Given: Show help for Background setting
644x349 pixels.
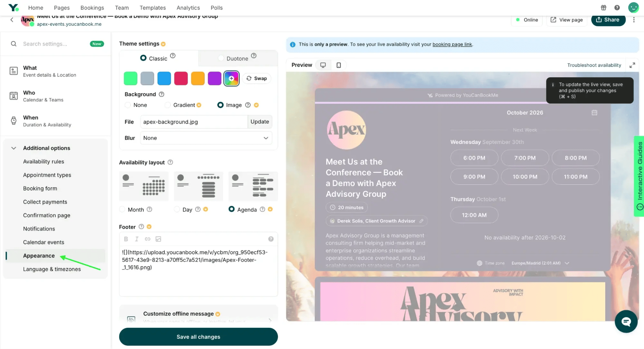Looking at the screenshot, I should pos(162,94).
